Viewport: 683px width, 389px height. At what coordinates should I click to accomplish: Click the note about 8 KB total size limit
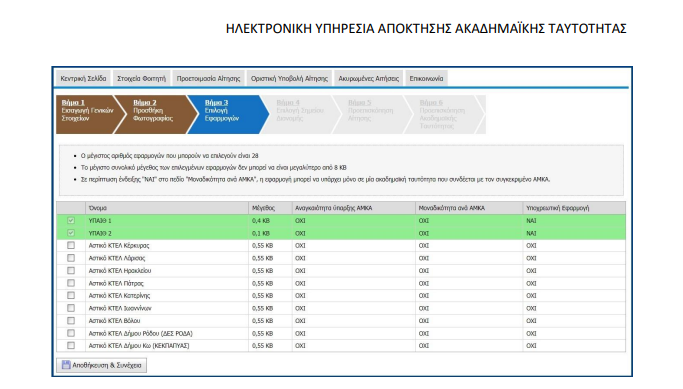click(213, 167)
